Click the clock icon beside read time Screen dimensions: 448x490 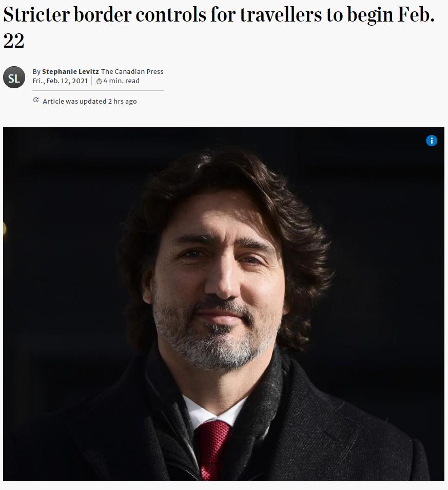99,81
